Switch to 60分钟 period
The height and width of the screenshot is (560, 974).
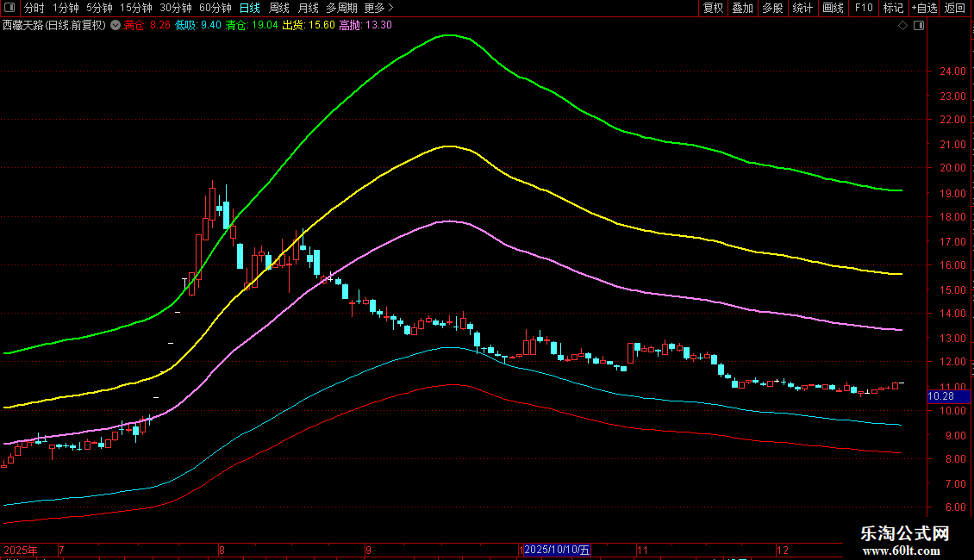[215, 8]
